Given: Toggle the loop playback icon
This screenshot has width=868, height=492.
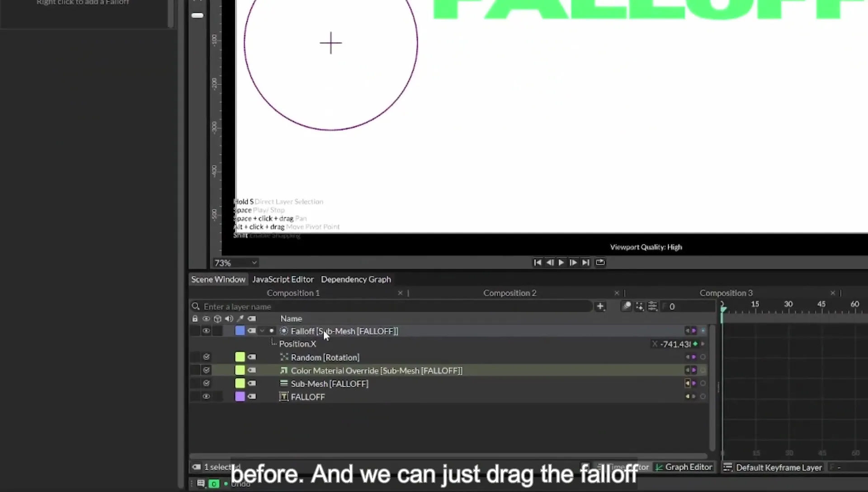Looking at the screenshot, I should pos(600,262).
